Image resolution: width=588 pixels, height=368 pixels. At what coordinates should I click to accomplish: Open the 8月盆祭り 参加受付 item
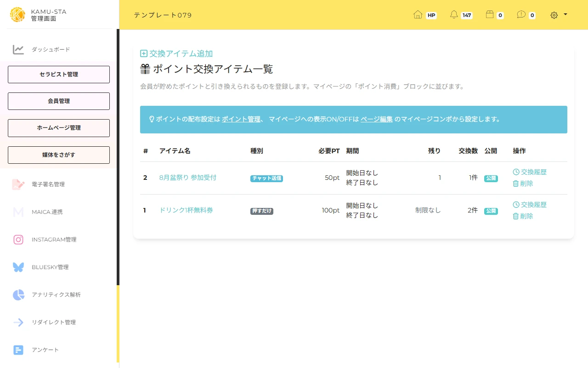188,178
